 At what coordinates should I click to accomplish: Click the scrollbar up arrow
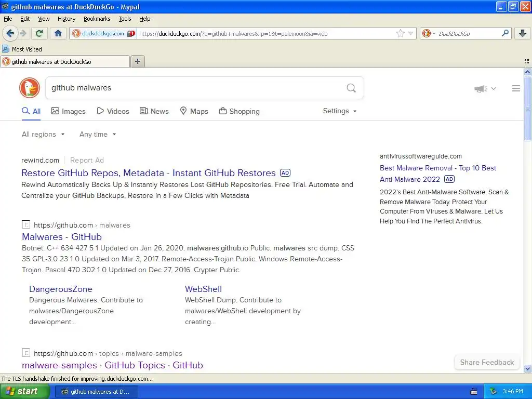527,72
